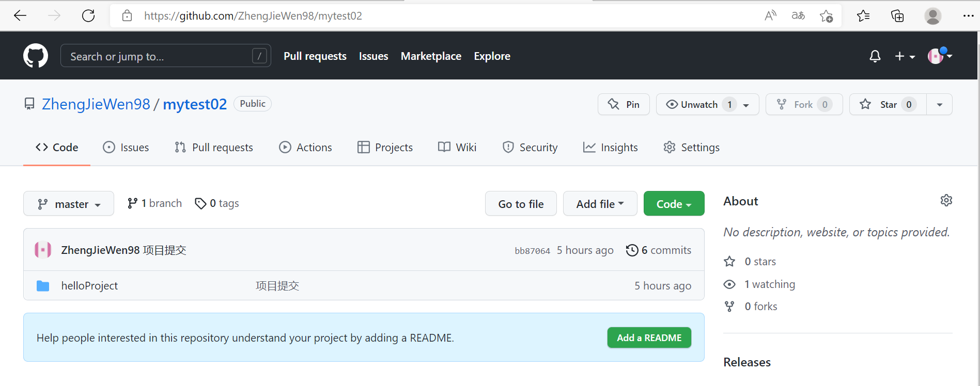The image size is (980, 386).
Task: Click the commit author avatar
Action: tap(43, 250)
